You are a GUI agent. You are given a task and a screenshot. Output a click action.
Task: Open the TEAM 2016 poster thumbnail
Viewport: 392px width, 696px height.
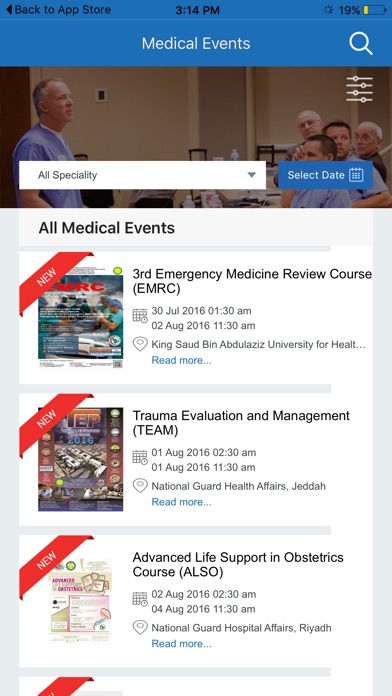pos(80,459)
